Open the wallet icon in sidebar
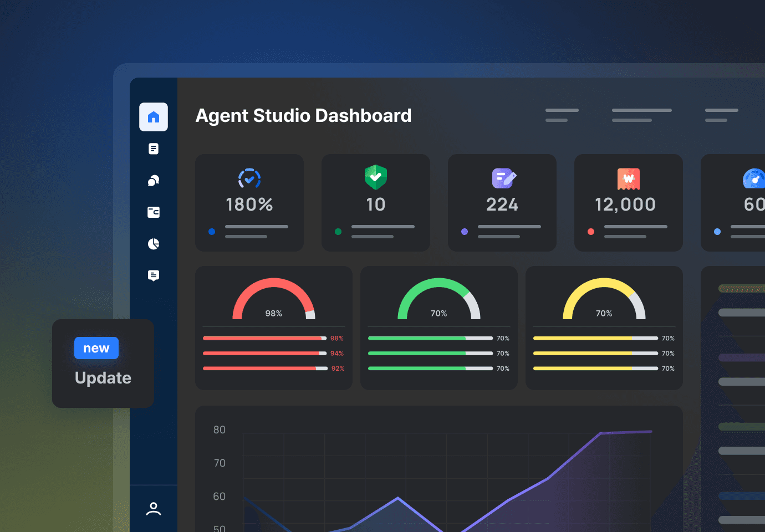Viewport: 765px width, 532px height. [x=154, y=212]
